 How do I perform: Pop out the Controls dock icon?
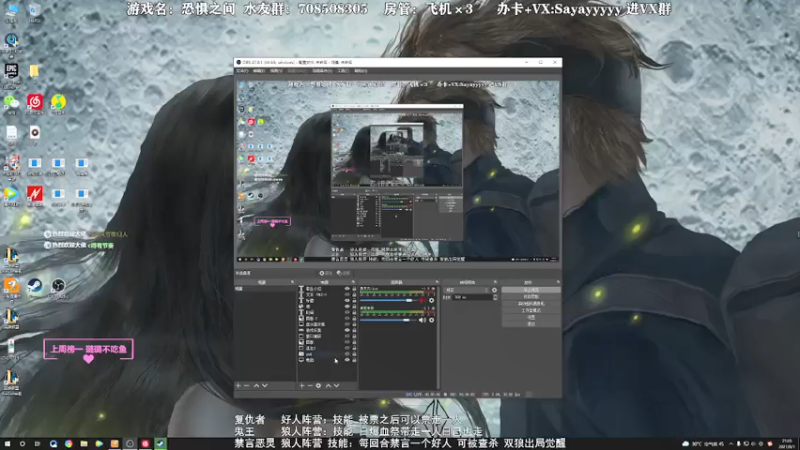tap(558, 282)
